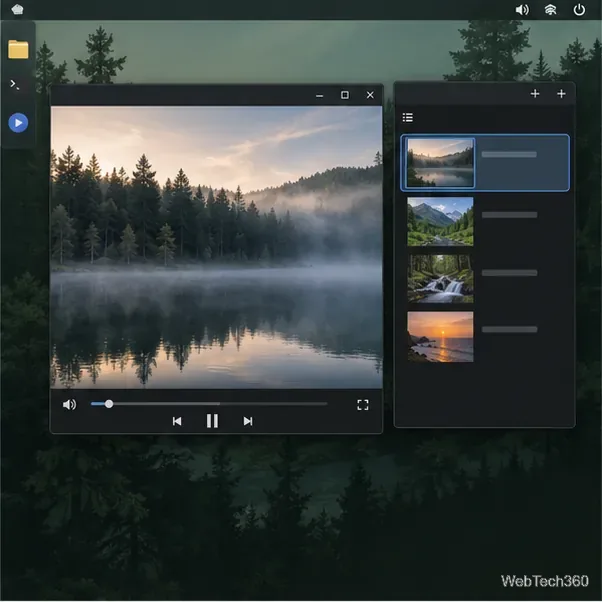Close the video player window

(x=370, y=95)
